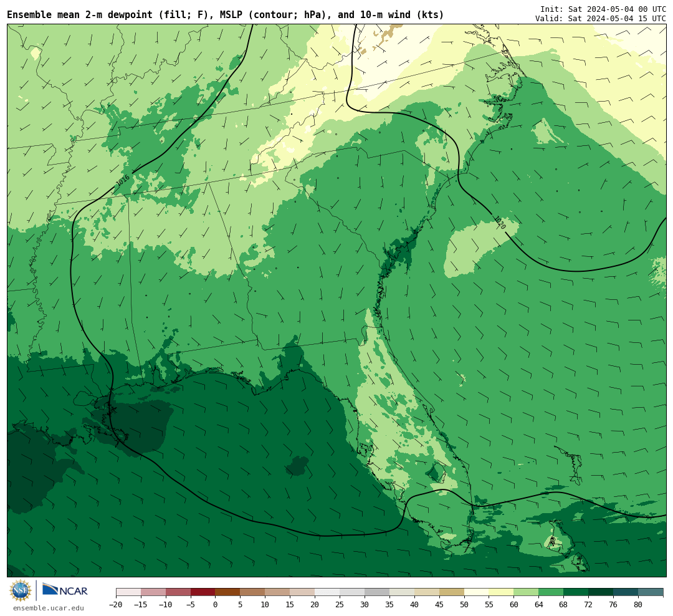Click the light green swatch between 60 and 64
This screenshot has height=616, width=673.
(x=527, y=592)
